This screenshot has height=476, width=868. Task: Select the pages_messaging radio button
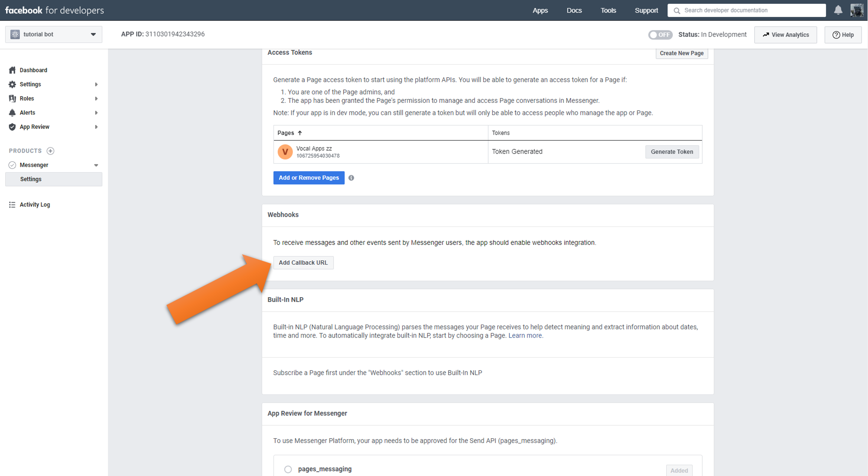point(288,469)
